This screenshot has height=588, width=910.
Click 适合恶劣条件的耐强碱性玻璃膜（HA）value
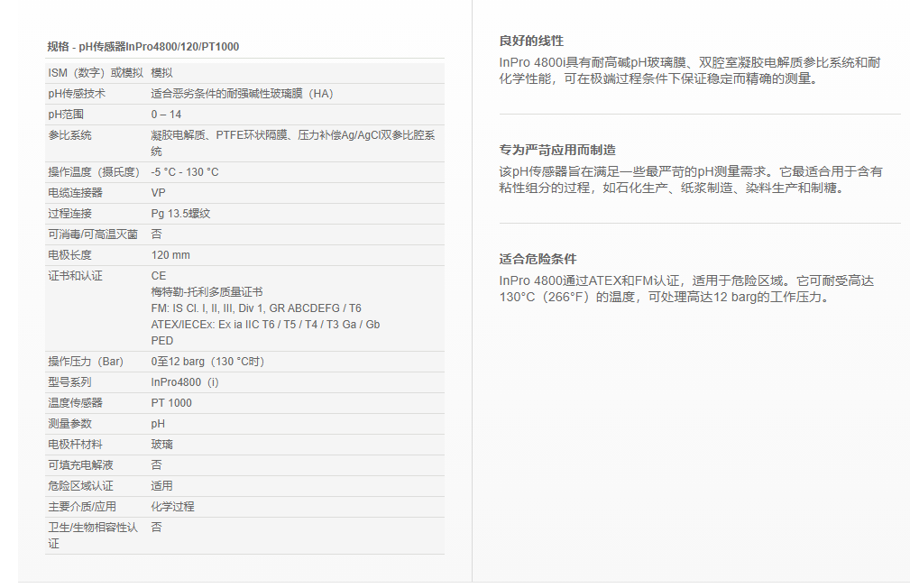242,94
